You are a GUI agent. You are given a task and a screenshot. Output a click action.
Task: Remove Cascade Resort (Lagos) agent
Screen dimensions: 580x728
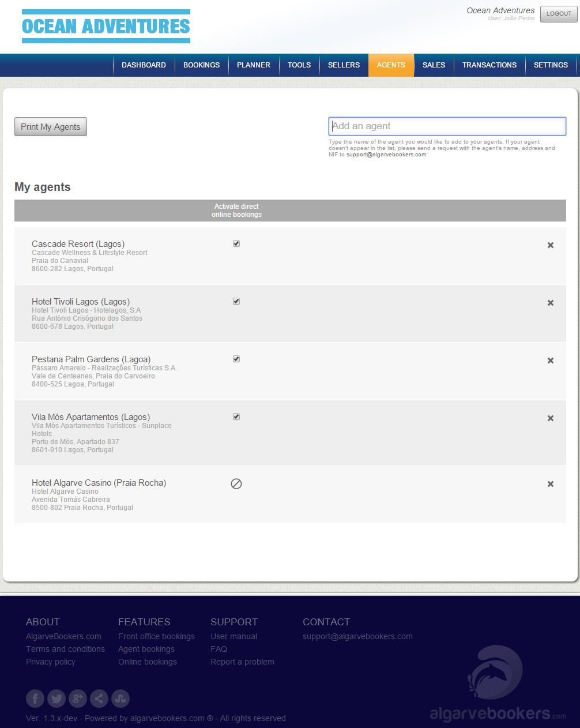(551, 245)
